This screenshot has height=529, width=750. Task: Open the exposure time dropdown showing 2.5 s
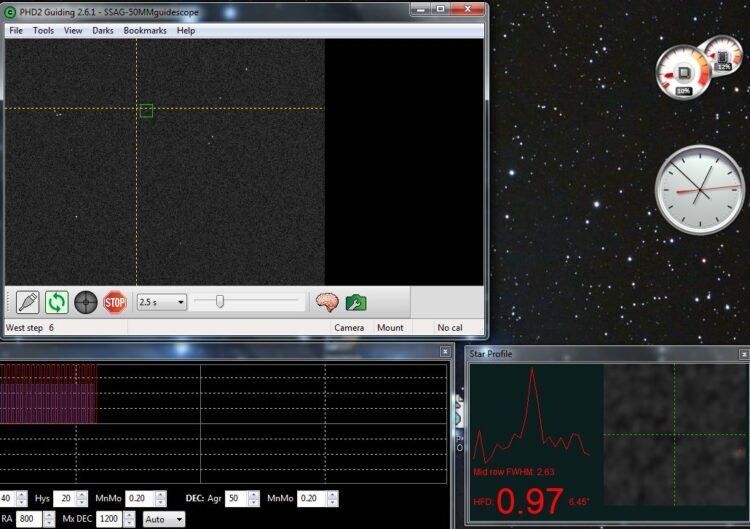pos(162,302)
